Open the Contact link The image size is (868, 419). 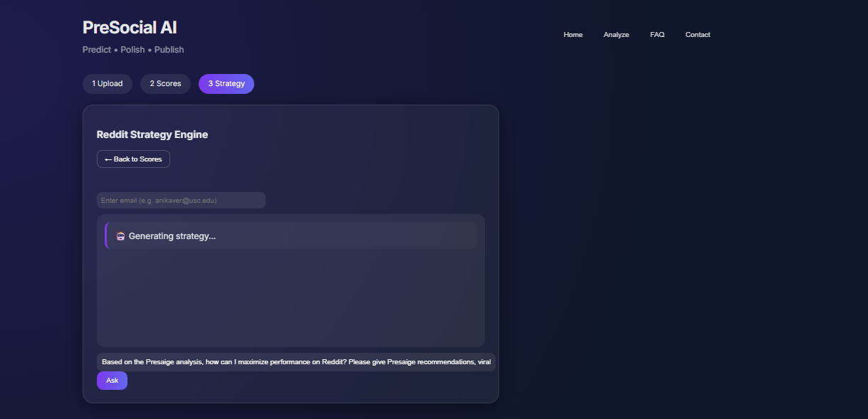coord(697,35)
